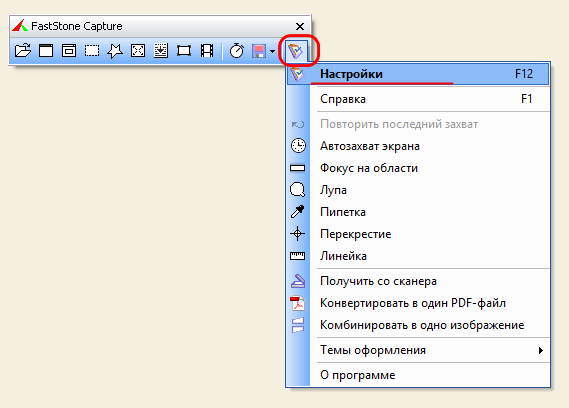
Task: Capture rectangular region toolbar icon
Action: pos(92,50)
